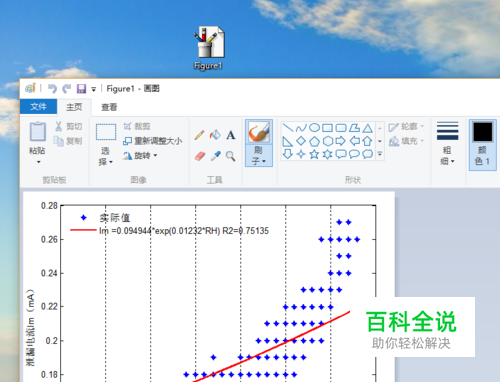Switch to the 查看 tab
500x382 pixels.
(109, 107)
